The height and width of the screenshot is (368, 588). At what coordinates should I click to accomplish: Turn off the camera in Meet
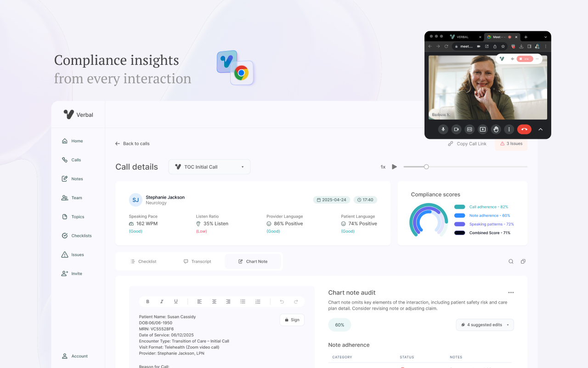click(456, 129)
